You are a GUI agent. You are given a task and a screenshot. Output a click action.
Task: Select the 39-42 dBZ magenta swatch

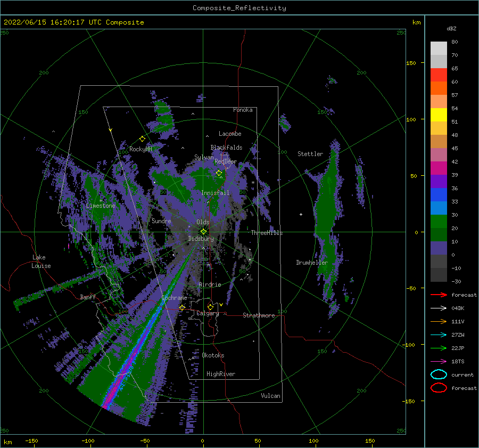point(439,168)
